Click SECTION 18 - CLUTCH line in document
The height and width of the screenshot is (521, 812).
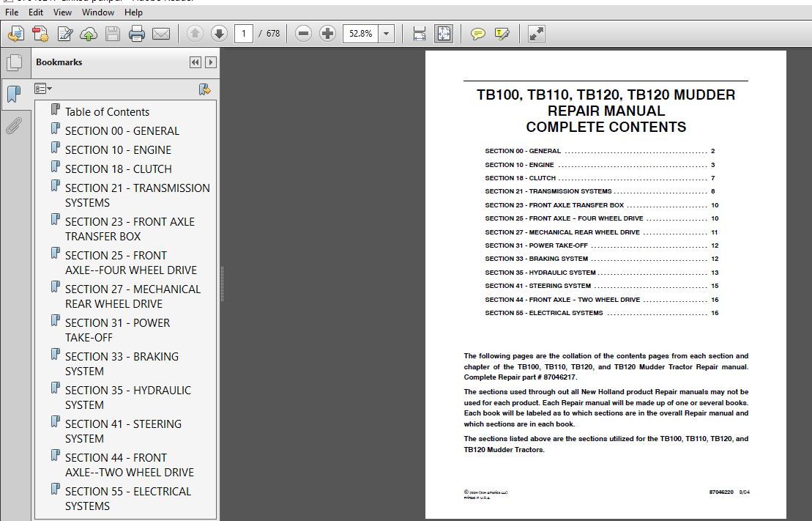pos(600,178)
